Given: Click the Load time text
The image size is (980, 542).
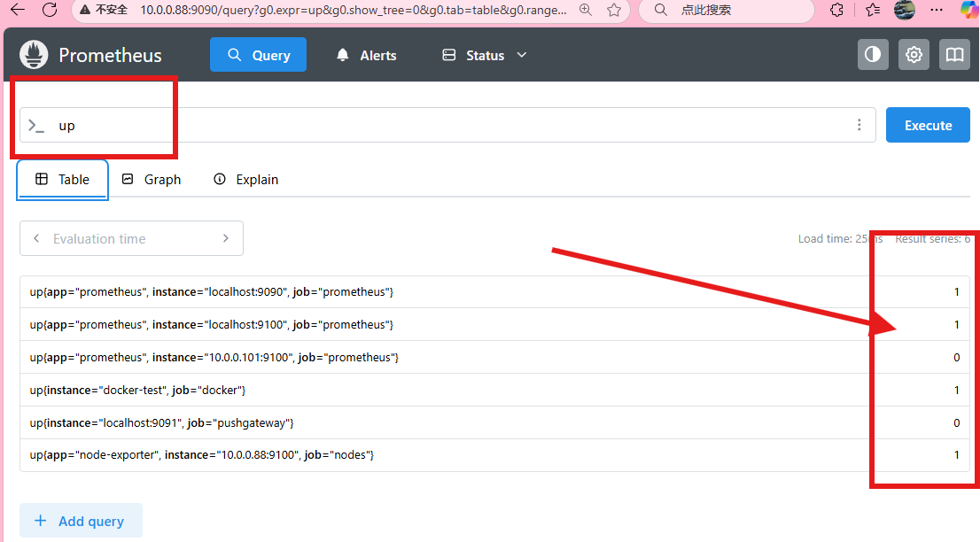Looking at the screenshot, I should tap(840, 238).
